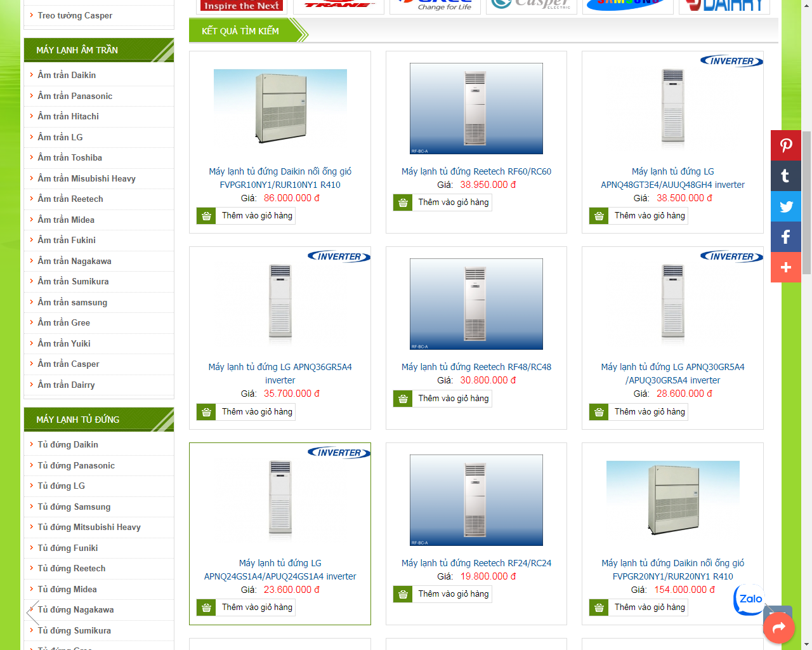Open Gree 'Change for Life' brand logo
This screenshot has width=812, height=650.
point(435,5)
